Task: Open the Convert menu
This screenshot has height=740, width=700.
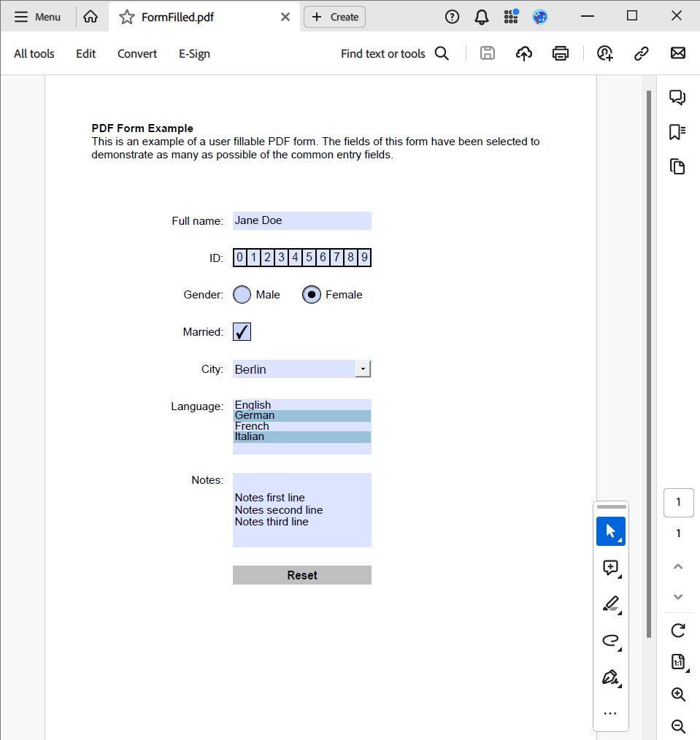Action: point(137,53)
